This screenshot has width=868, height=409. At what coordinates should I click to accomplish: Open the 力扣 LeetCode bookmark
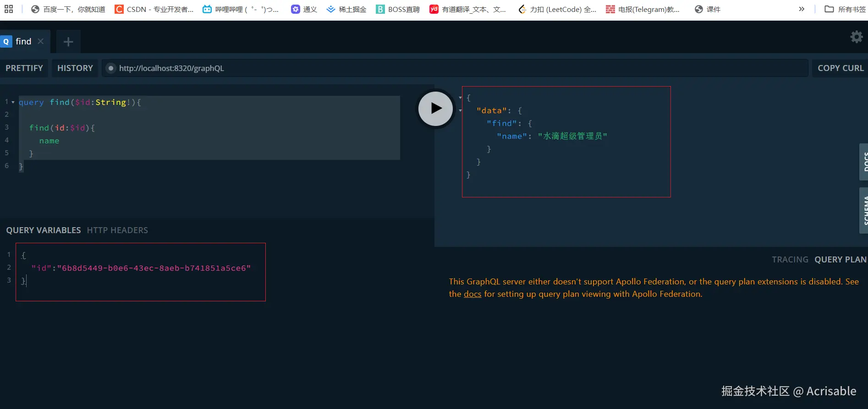click(x=557, y=9)
